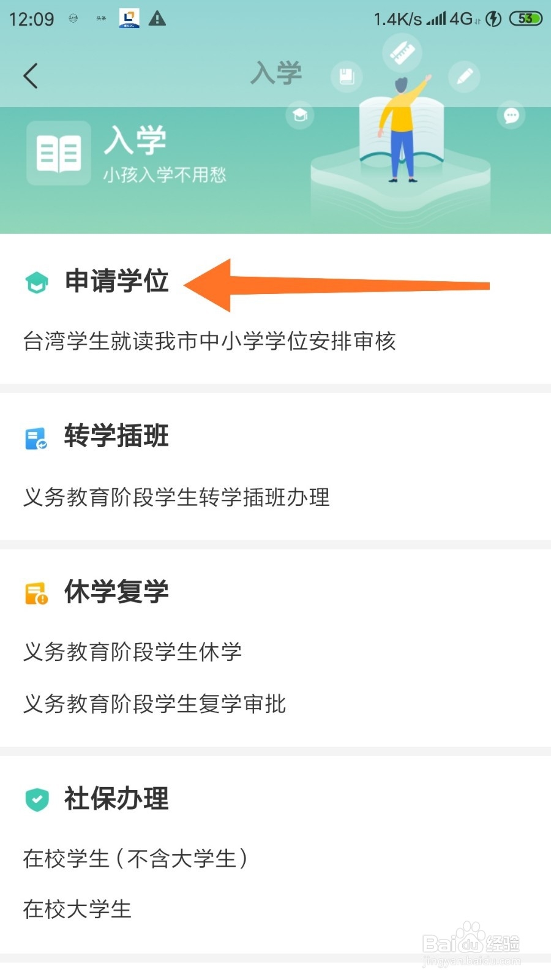Tap the ruler bubble icon in banner
551x980 pixels.
point(402,52)
